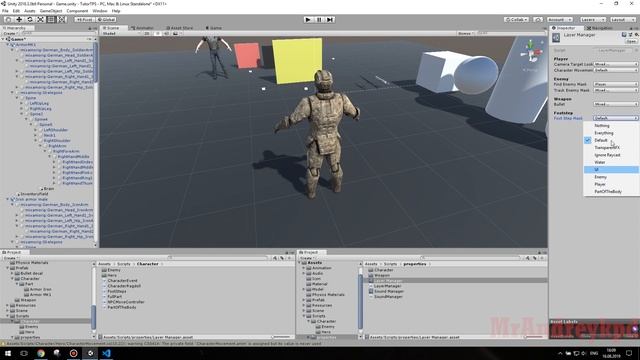Open the Windows Start menu
Image resolution: width=640 pixels, height=360 pixels.
[x=7, y=353]
